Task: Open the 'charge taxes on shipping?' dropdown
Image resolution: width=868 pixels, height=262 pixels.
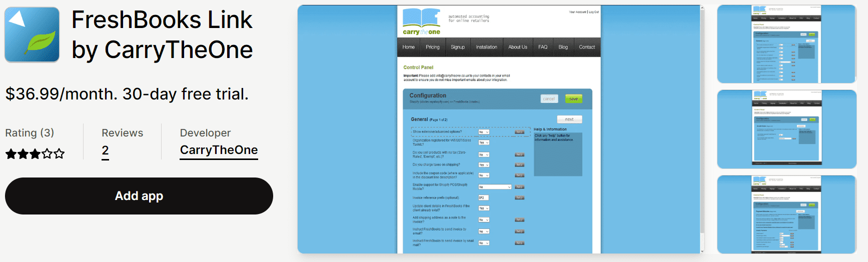Action: click(x=484, y=165)
